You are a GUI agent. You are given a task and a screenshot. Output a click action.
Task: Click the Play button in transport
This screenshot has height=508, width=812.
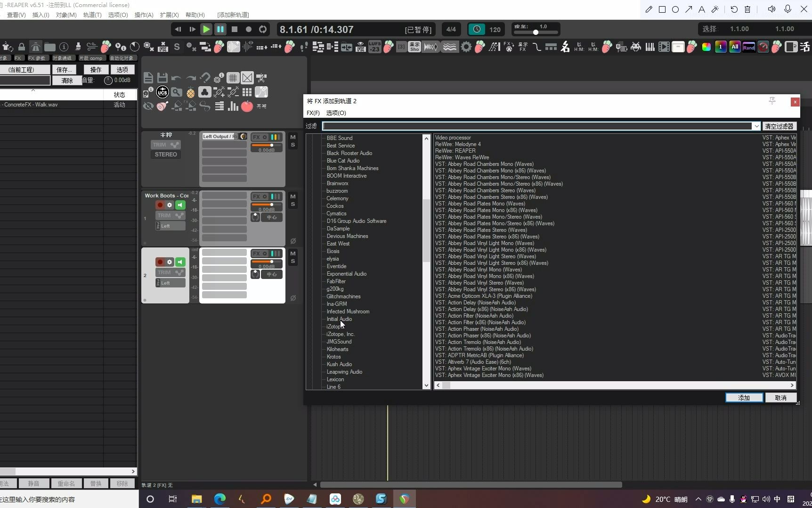[x=206, y=29]
